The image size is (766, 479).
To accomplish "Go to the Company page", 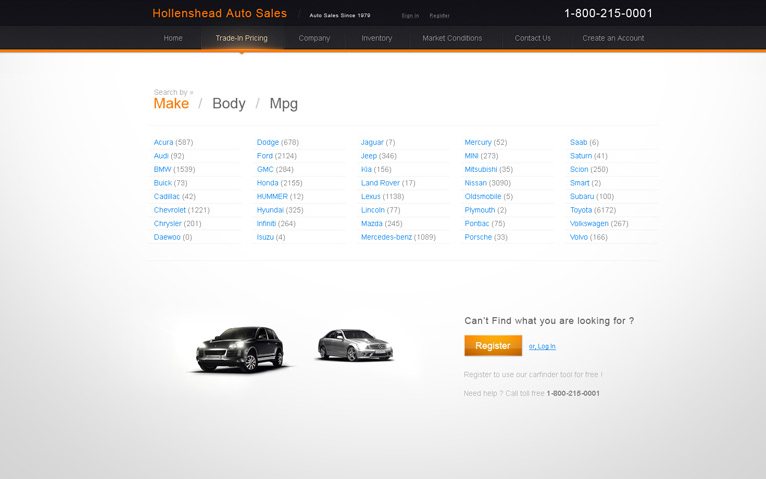I will 314,38.
